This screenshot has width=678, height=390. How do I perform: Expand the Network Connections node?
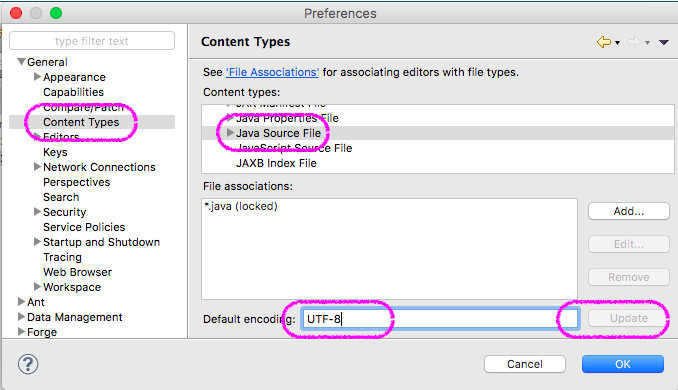(x=38, y=166)
